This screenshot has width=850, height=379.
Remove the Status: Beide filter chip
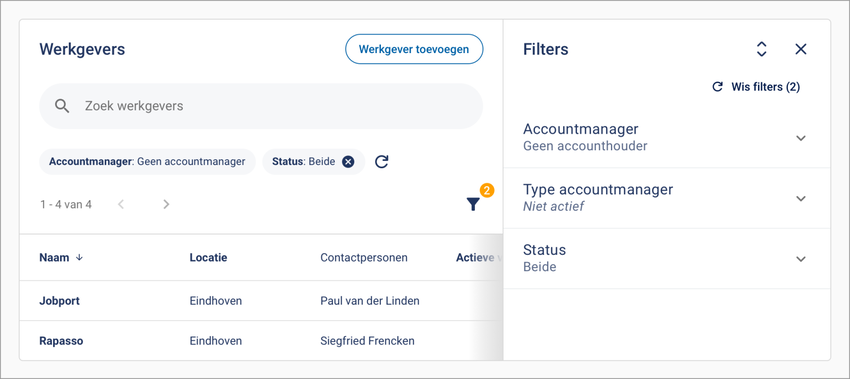348,162
